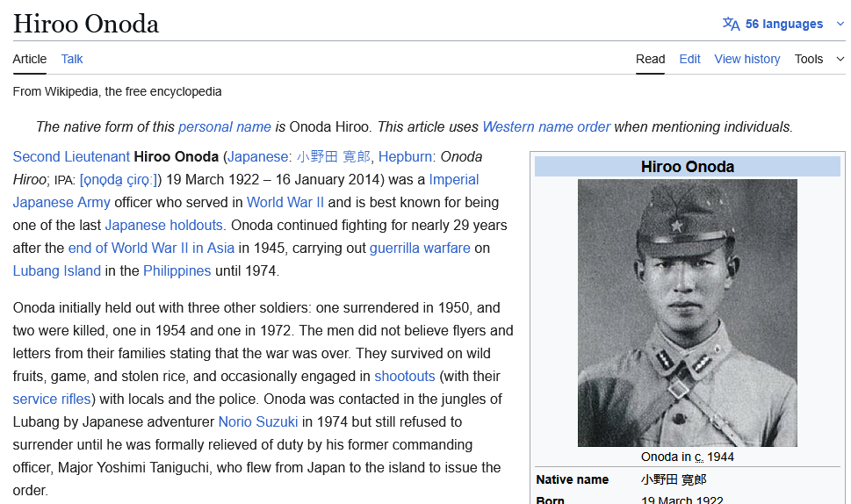Viewport: 851px width, 504px height.
Task: Follow the personal name link
Action: (x=225, y=127)
